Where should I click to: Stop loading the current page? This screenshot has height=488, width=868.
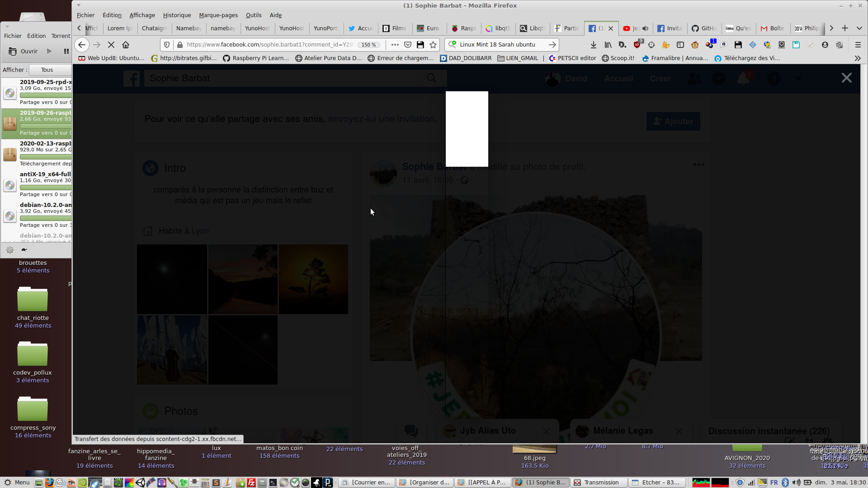tap(111, 45)
